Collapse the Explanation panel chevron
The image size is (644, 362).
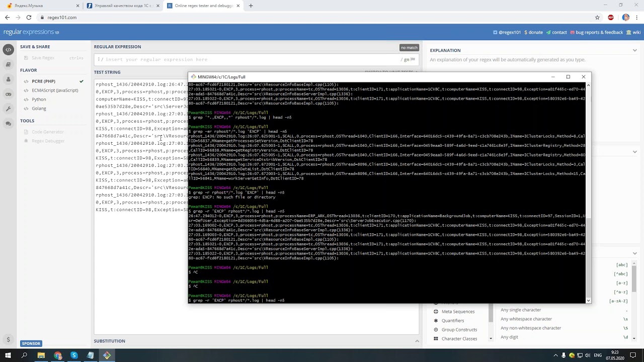635,50
